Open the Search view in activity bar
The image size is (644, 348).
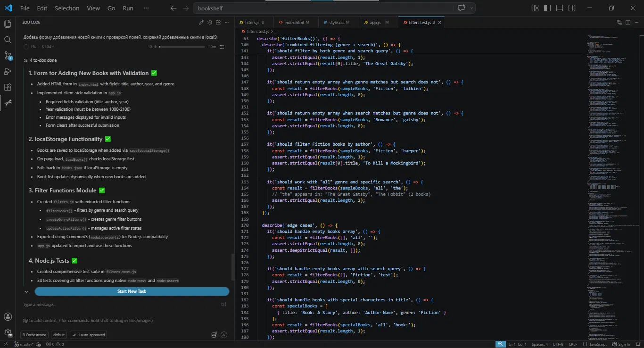8,40
